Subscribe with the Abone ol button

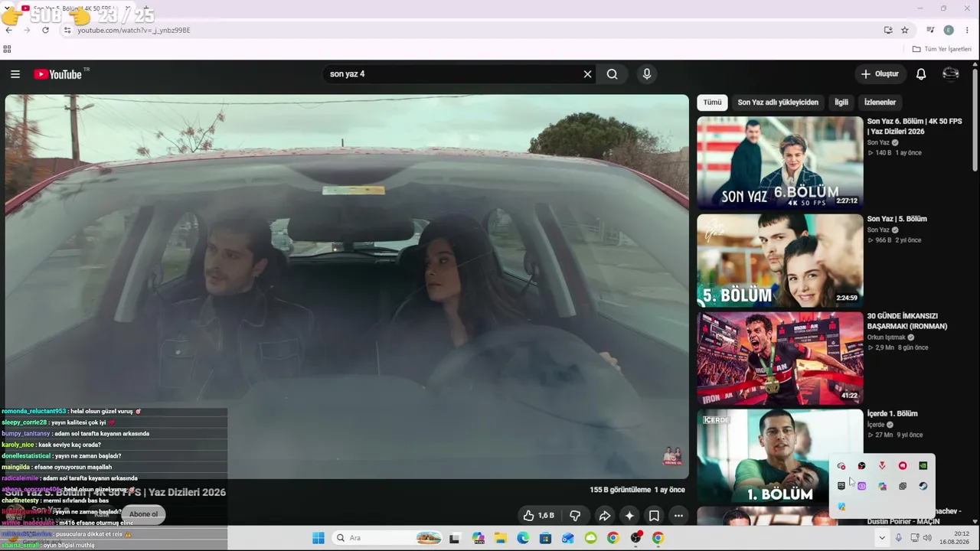[x=143, y=514]
